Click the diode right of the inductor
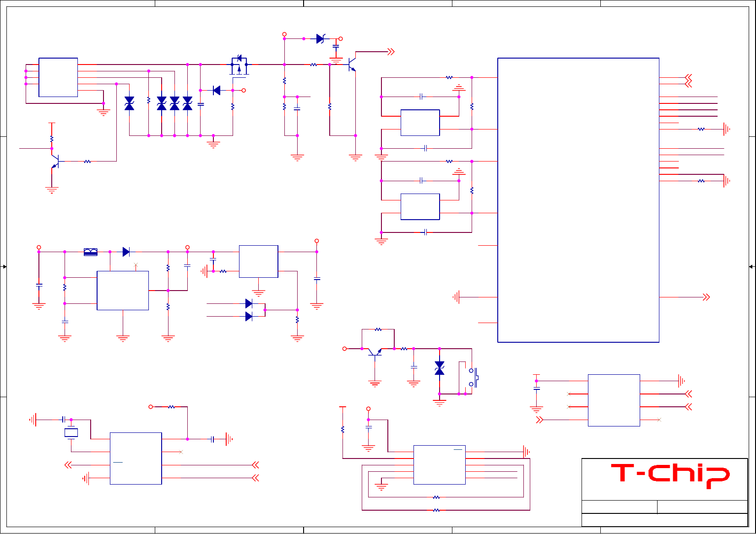756x534 pixels. [x=126, y=252]
